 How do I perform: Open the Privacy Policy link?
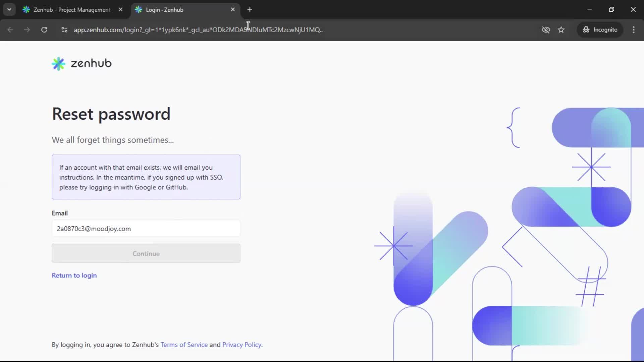click(x=242, y=345)
